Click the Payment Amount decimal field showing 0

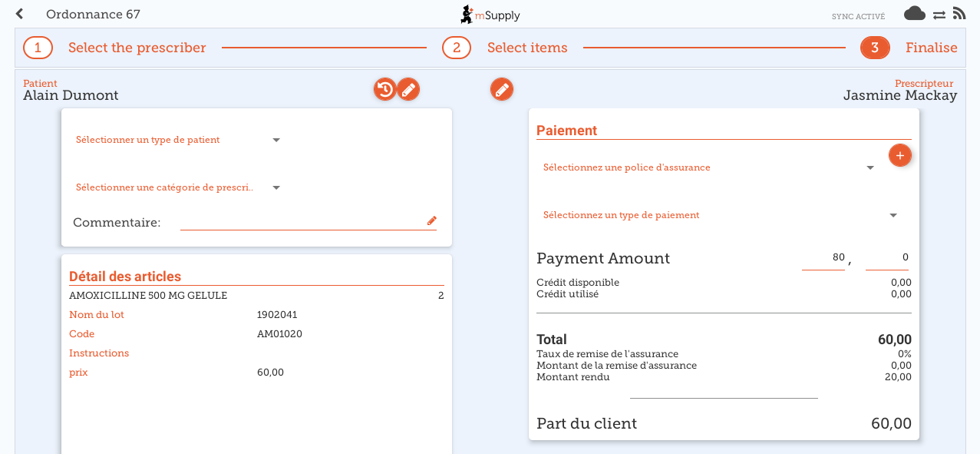[887, 258]
